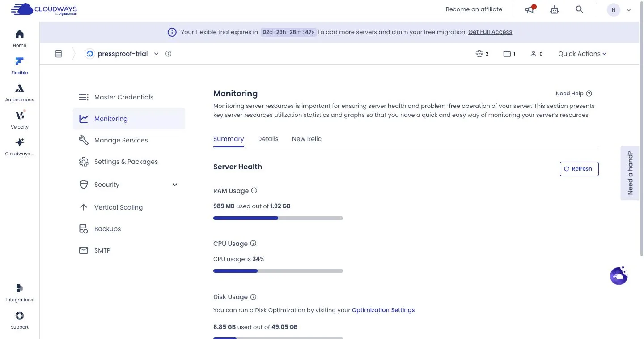The width and height of the screenshot is (644, 339).
Task: Click the Refresh button
Action: 579,169
